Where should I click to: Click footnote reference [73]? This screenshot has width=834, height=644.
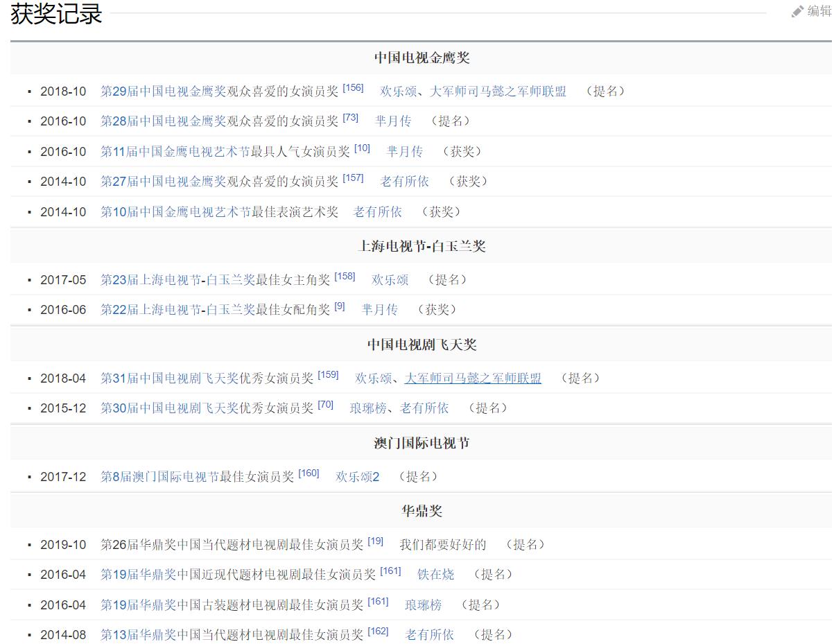(x=351, y=117)
